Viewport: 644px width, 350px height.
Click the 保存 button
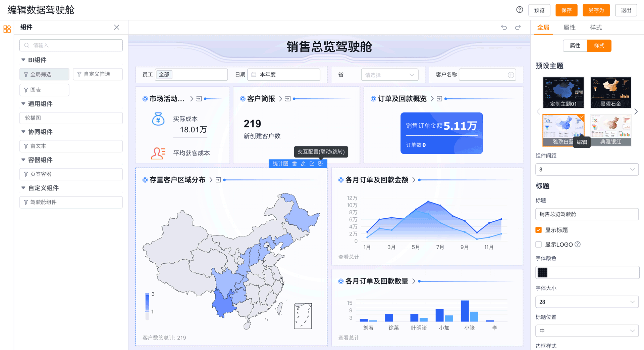point(566,10)
